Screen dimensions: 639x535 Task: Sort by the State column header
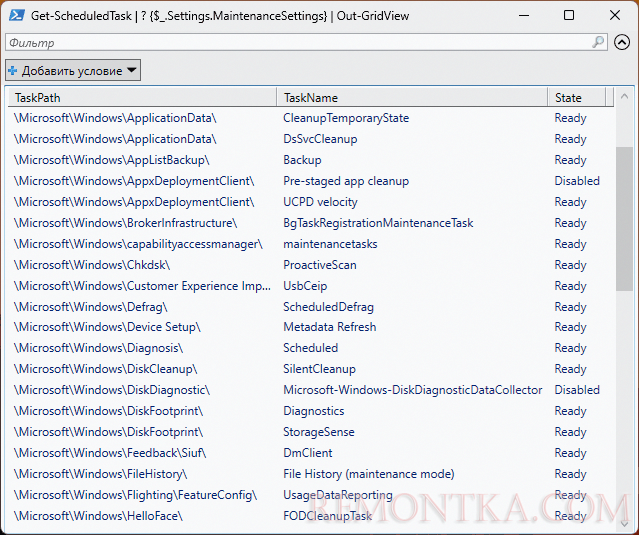click(x=577, y=98)
